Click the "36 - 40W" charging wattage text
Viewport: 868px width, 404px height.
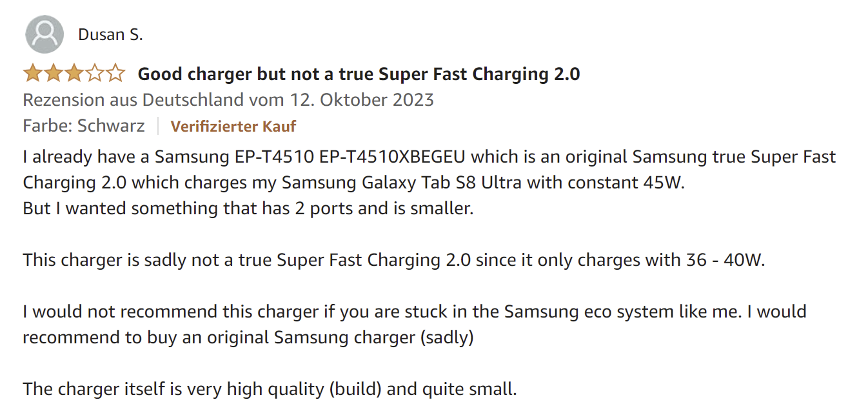coord(722,260)
